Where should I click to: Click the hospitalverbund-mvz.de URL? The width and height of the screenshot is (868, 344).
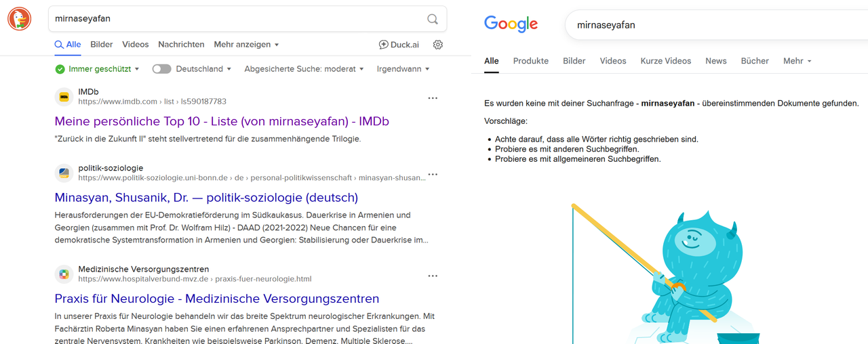click(195, 279)
